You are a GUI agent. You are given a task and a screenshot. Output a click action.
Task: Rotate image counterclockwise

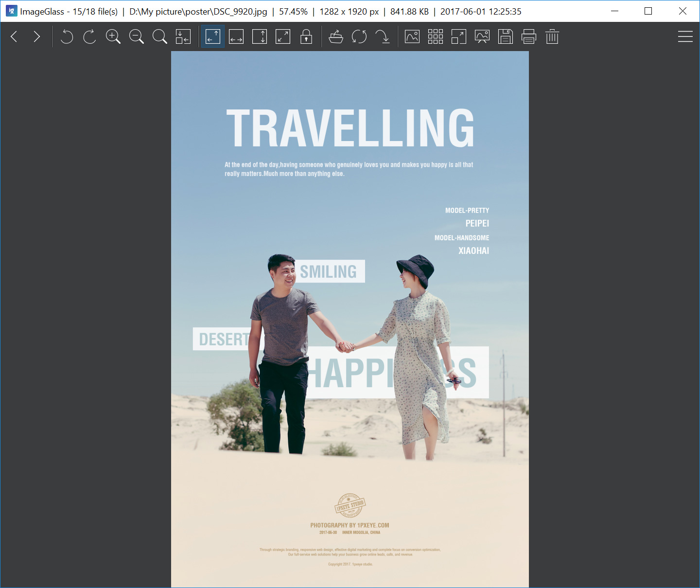click(x=67, y=36)
